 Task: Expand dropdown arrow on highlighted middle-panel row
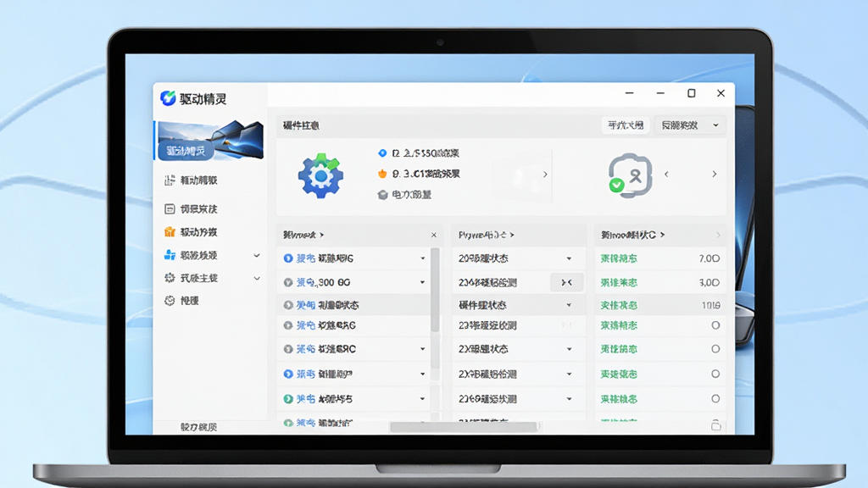569,305
